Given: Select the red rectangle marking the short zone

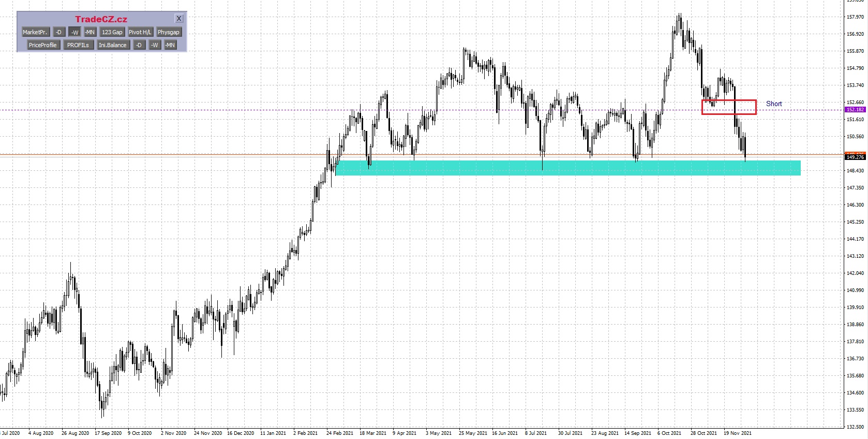Looking at the screenshot, I should coord(729,100).
